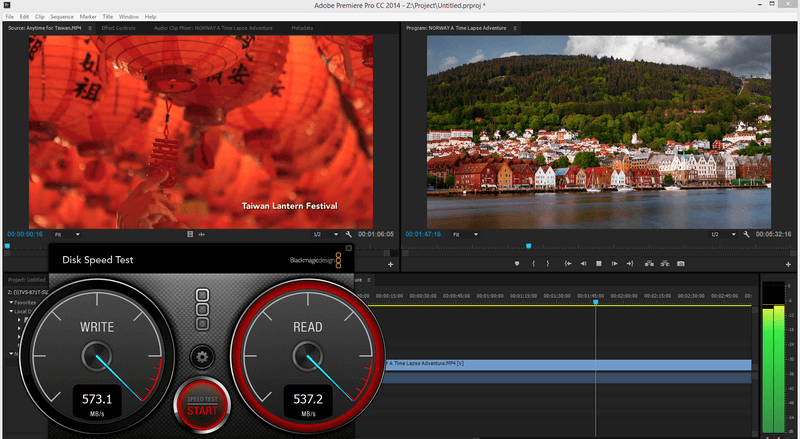This screenshot has width=800, height=439.
Task: Click the READ speed gauge
Action: pos(308,354)
